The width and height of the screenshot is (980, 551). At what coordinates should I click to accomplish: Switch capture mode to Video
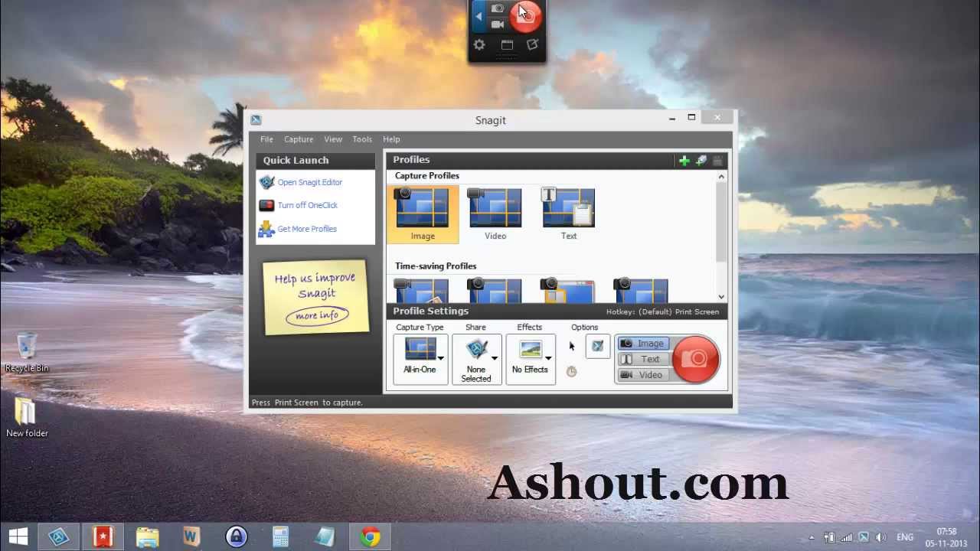[x=643, y=375]
